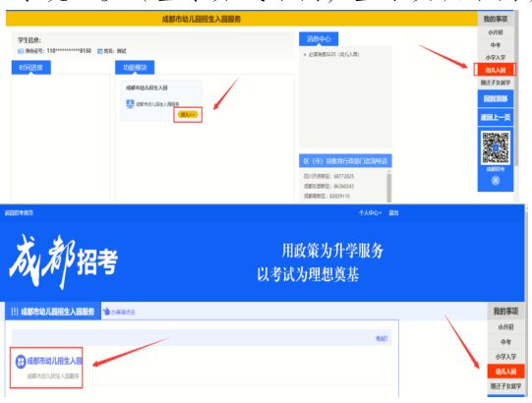
Task: Click the 返回招考首页 link
Action: point(19,212)
